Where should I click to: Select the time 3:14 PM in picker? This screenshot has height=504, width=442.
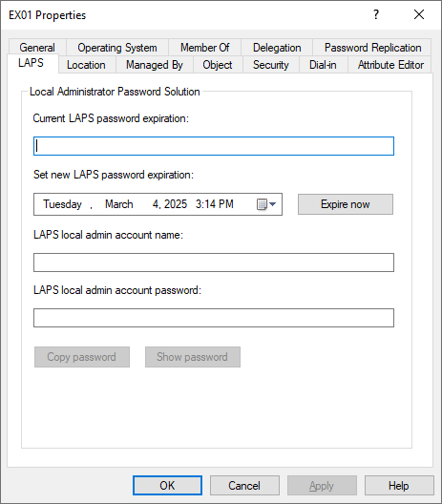(x=215, y=204)
